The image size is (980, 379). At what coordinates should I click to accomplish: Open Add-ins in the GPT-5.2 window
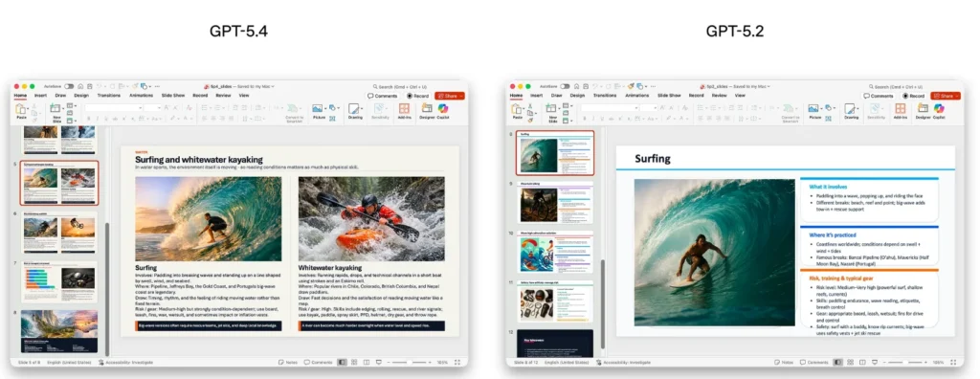(900, 111)
